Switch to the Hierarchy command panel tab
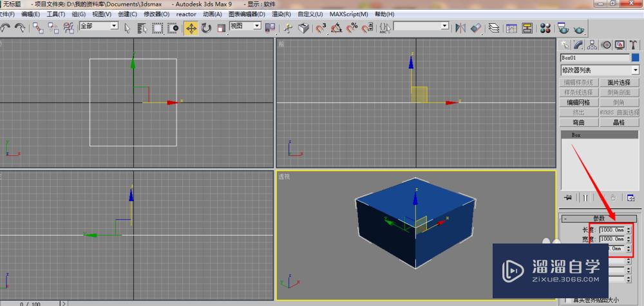644x306 pixels. click(x=592, y=44)
